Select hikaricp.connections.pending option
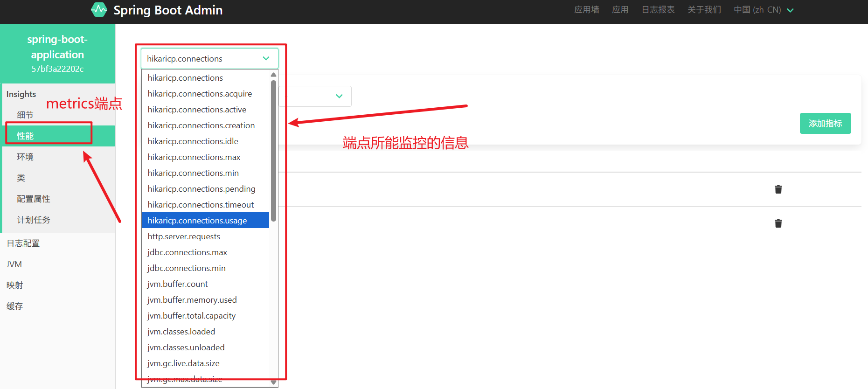 coord(205,189)
